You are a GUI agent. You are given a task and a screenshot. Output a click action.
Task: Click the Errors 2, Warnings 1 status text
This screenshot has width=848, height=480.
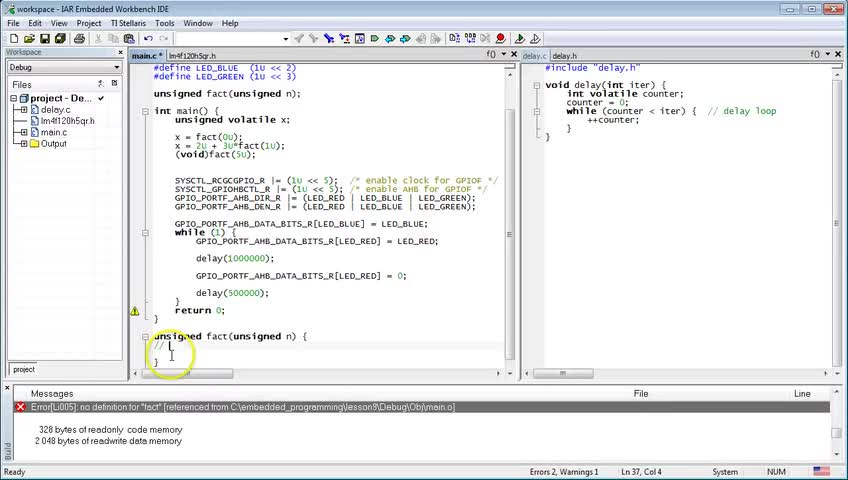point(564,472)
